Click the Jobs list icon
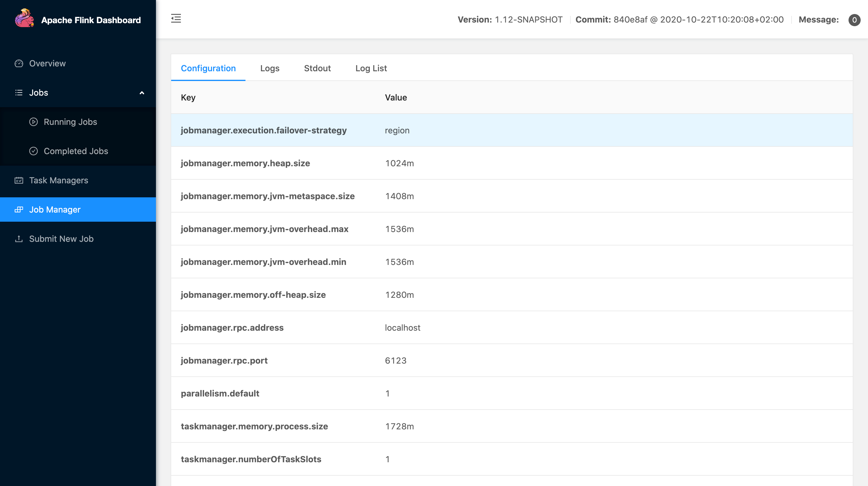The height and width of the screenshot is (486, 868). [x=19, y=93]
